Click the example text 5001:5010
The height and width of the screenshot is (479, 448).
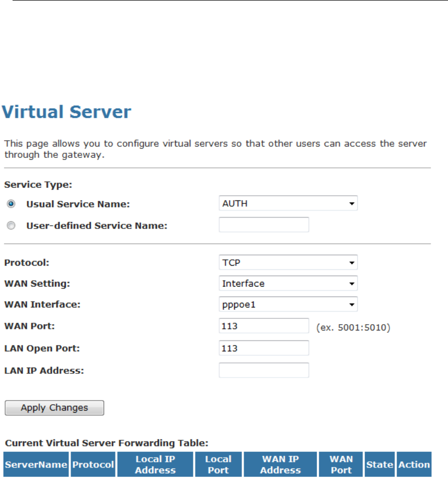coord(353,327)
